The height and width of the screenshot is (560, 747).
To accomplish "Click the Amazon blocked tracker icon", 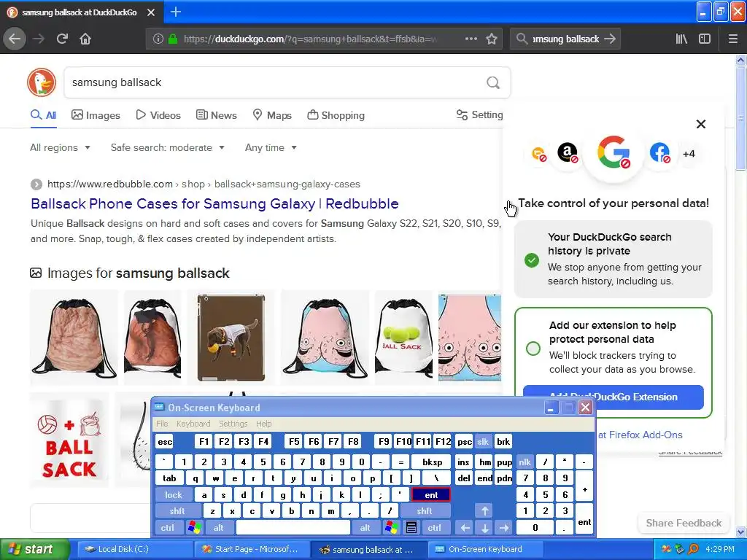I will click(568, 153).
